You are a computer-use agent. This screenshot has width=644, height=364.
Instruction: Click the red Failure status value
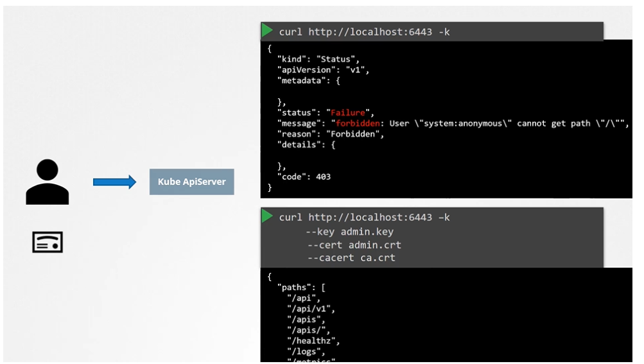tap(348, 113)
